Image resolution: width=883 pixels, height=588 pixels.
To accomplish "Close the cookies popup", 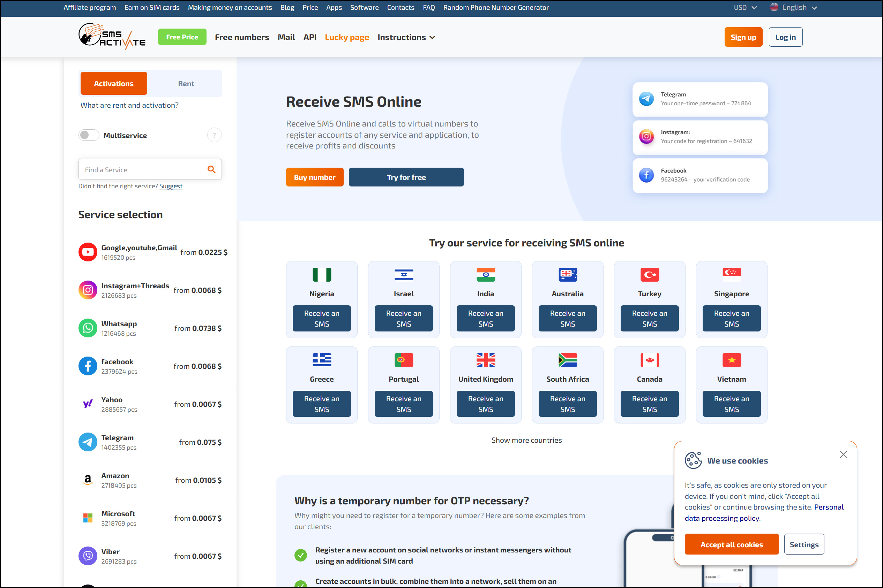I will (843, 455).
